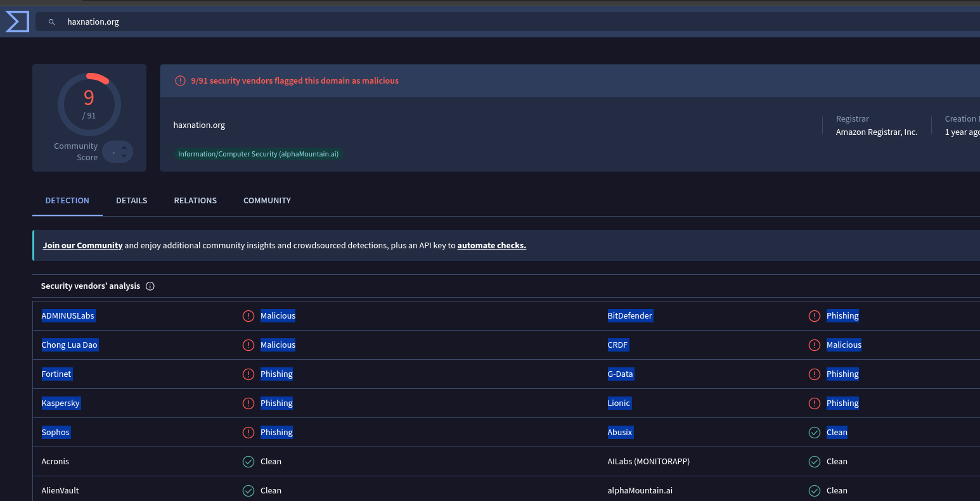
Task: Click the ADMINUSLabs malicious warning icon
Action: [x=248, y=315]
